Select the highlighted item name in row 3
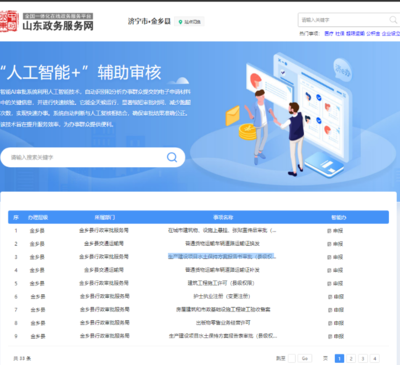Screen dimensions: 400x365 tap(222, 257)
